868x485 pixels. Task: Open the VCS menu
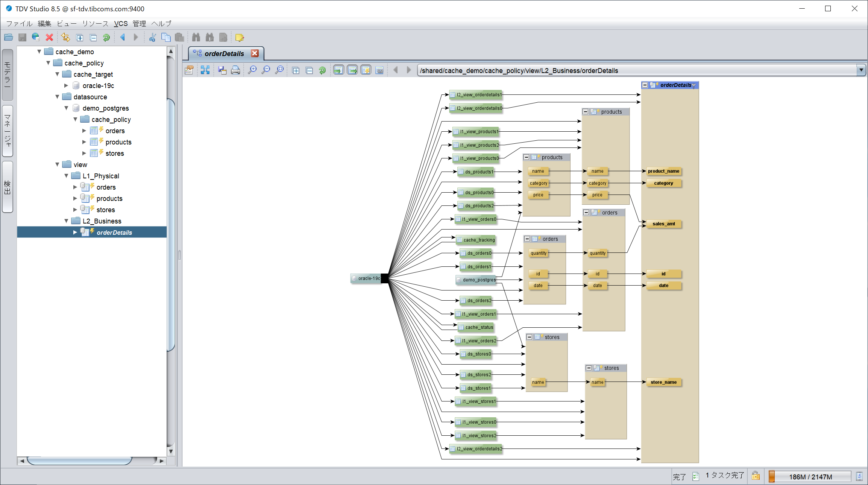(121, 23)
